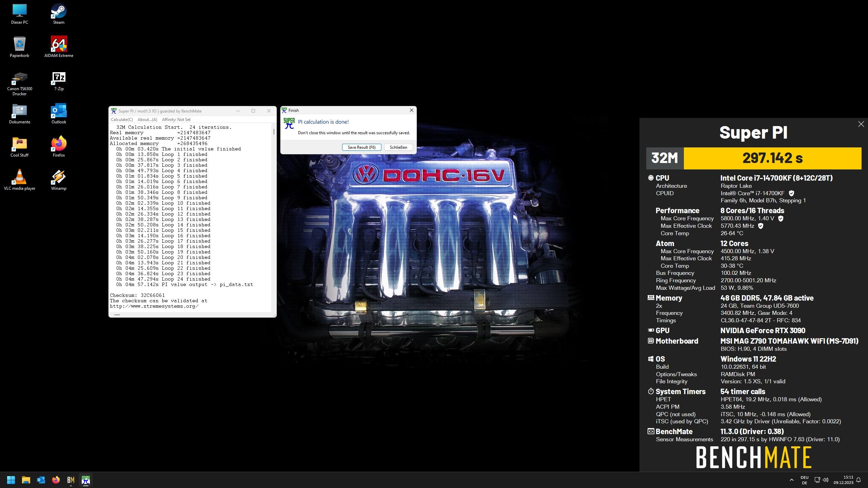The height and width of the screenshot is (488, 868).
Task: Open the Affinity: Not Set menu
Action: (x=176, y=120)
